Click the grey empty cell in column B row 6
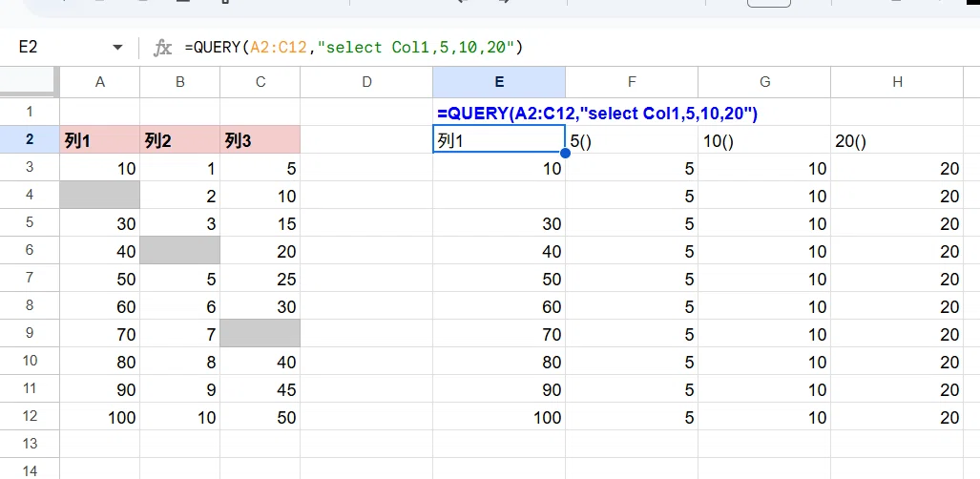The height and width of the screenshot is (479, 980). point(180,250)
